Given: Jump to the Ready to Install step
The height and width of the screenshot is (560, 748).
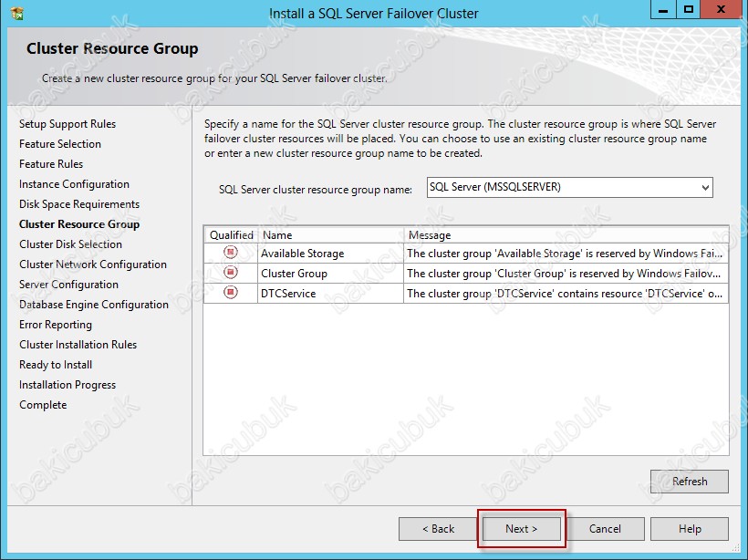Looking at the screenshot, I should coord(56,365).
